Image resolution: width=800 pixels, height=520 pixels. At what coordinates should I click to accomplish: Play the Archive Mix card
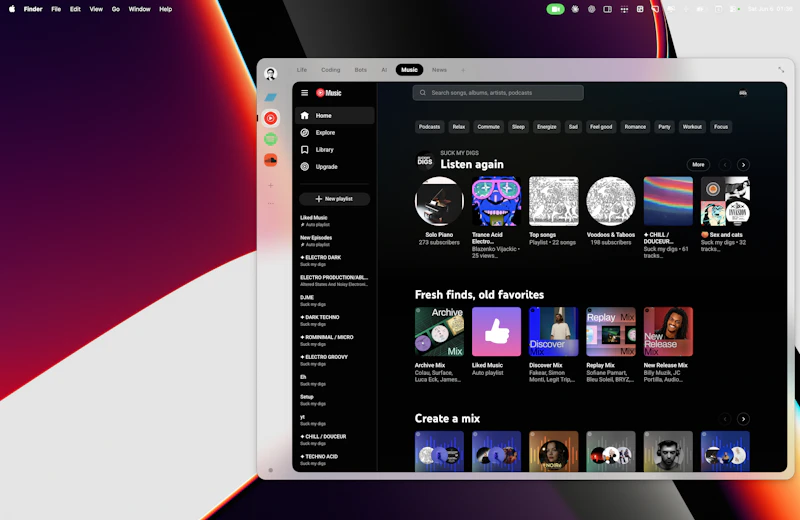(439, 331)
